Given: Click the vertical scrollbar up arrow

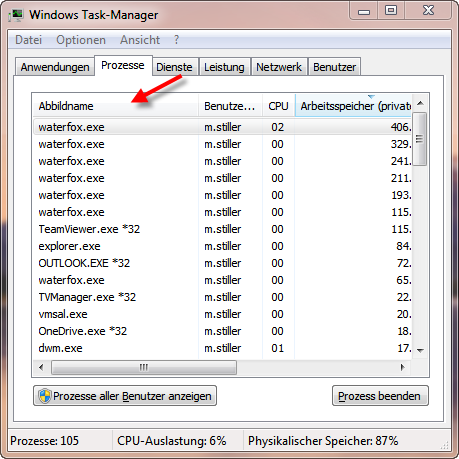Looking at the screenshot, I should click(420, 103).
